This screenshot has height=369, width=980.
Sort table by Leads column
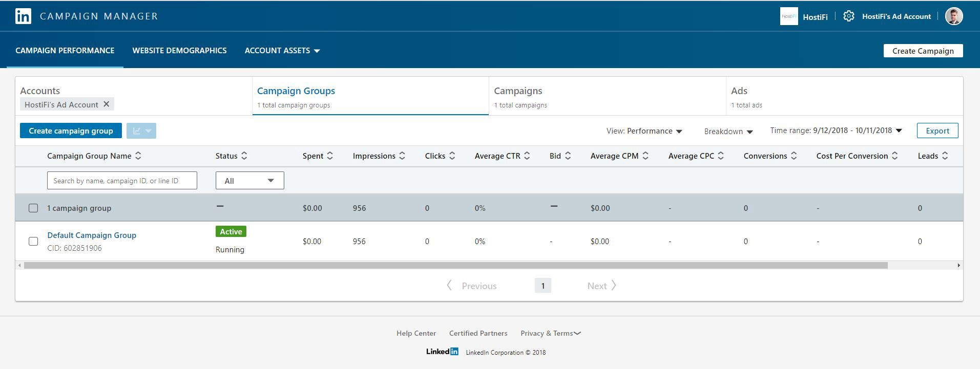[945, 156]
